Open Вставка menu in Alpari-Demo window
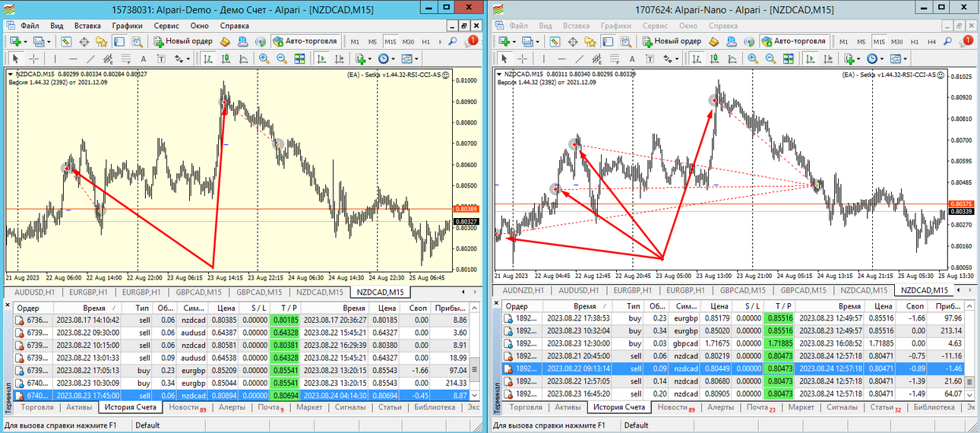Screen dimensions: 980x433 click(x=88, y=24)
